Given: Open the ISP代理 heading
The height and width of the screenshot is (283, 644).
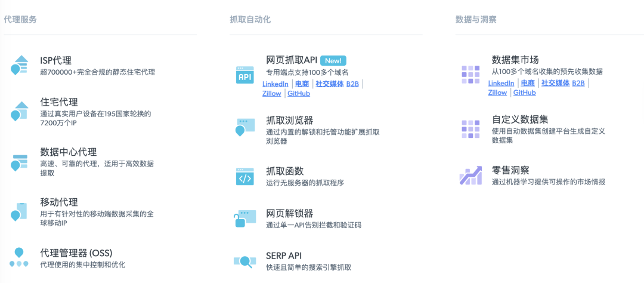Looking at the screenshot, I should (x=56, y=60).
